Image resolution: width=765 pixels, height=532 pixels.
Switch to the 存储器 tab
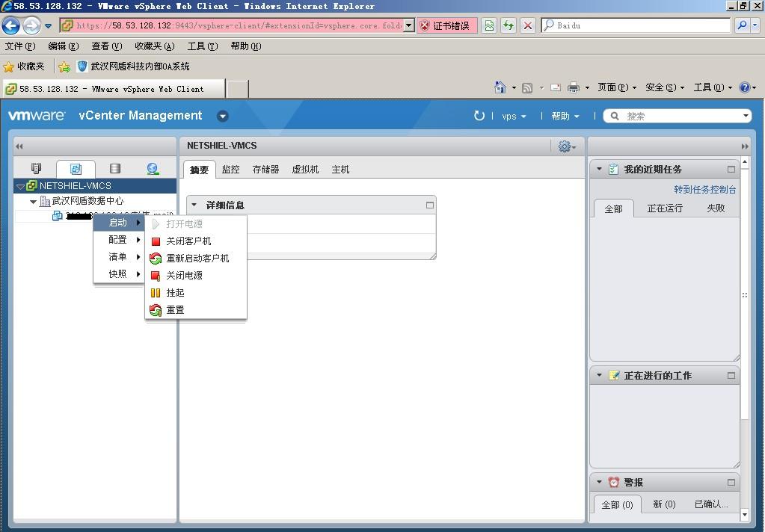point(266,169)
